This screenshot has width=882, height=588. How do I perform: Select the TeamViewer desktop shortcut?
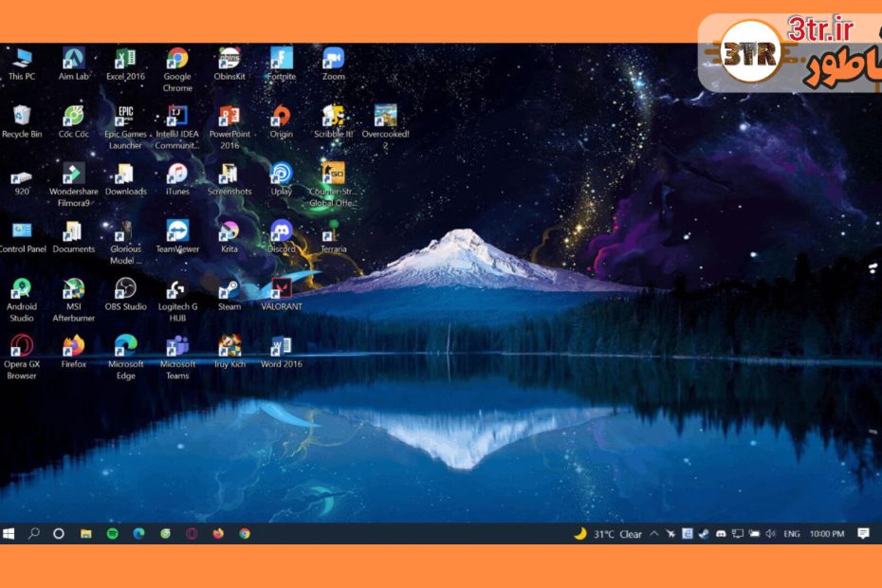point(177,231)
